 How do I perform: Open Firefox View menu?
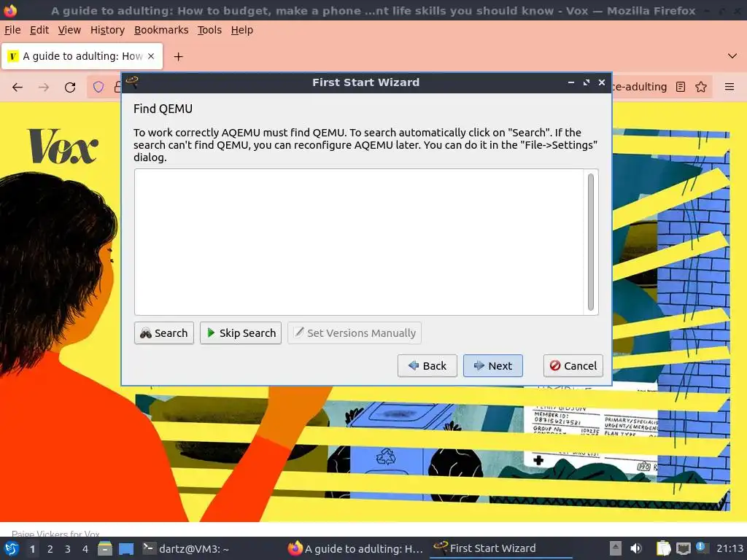pyautogui.click(x=69, y=30)
